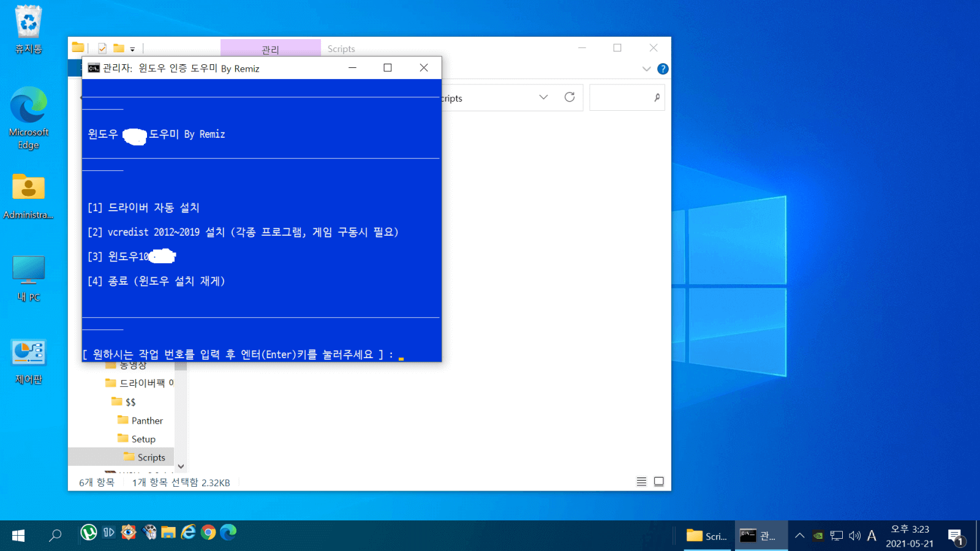Launch Google Chrome from the taskbar
Screen dimensions: 980x551
click(208, 533)
